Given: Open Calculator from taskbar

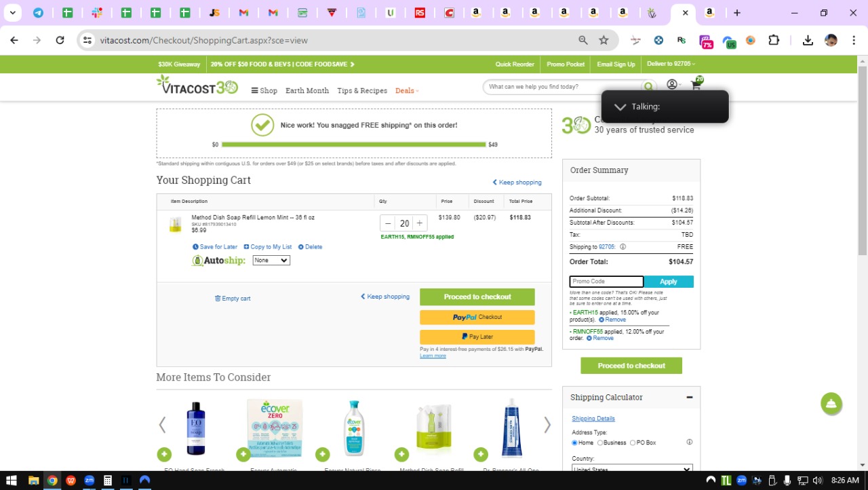Looking at the screenshot, I should click(107, 480).
